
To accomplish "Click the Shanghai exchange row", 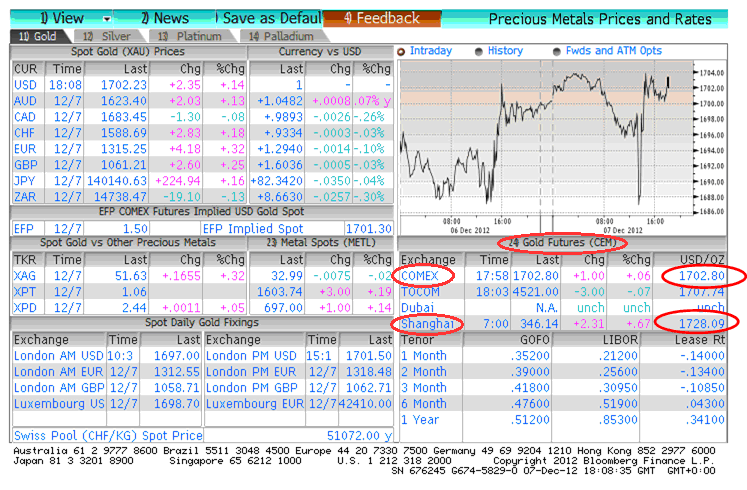I will coord(562,324).
